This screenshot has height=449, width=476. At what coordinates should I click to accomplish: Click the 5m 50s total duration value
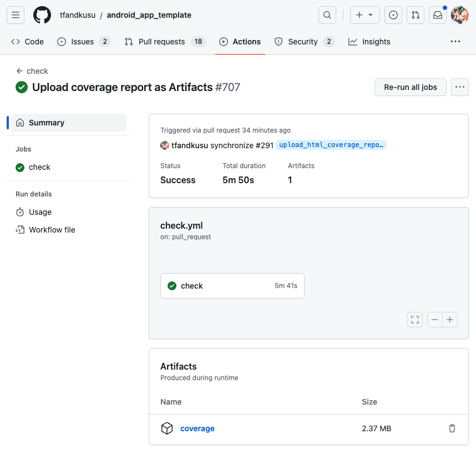coord(239,180)
